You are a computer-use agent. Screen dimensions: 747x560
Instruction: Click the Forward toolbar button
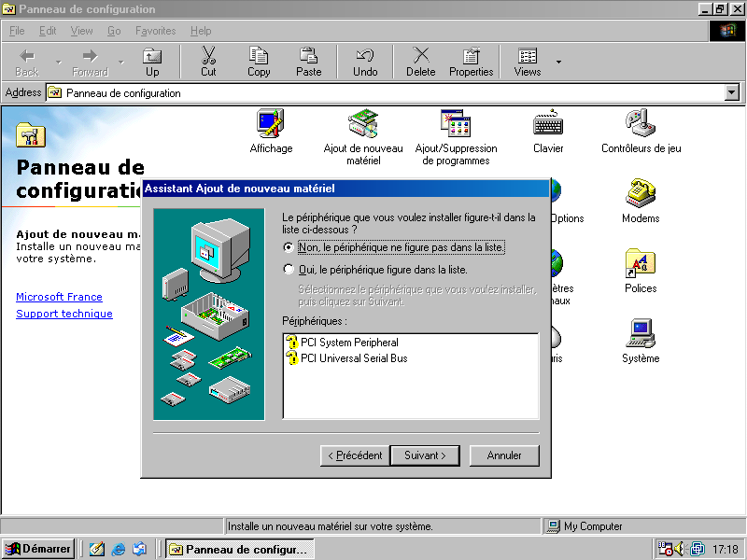(x=90, y=63)
